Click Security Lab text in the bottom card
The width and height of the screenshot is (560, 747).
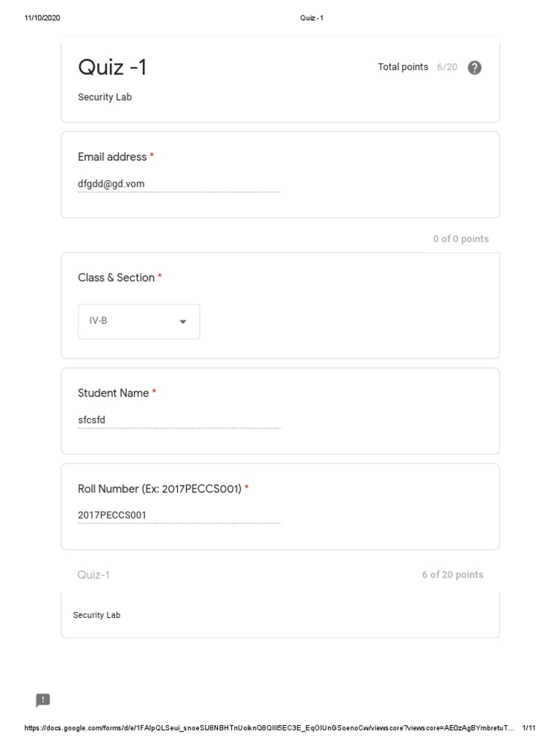coord(97,615)
